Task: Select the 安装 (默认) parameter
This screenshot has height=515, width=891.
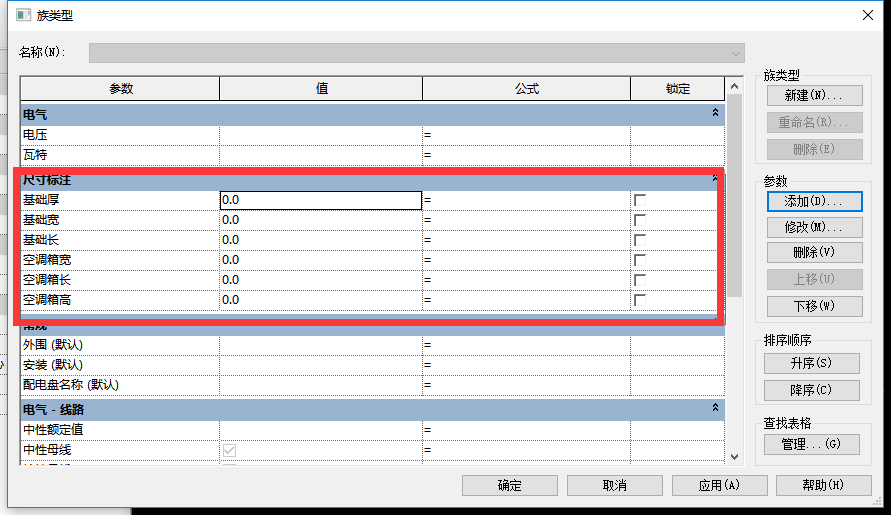Action: (53, 365)
